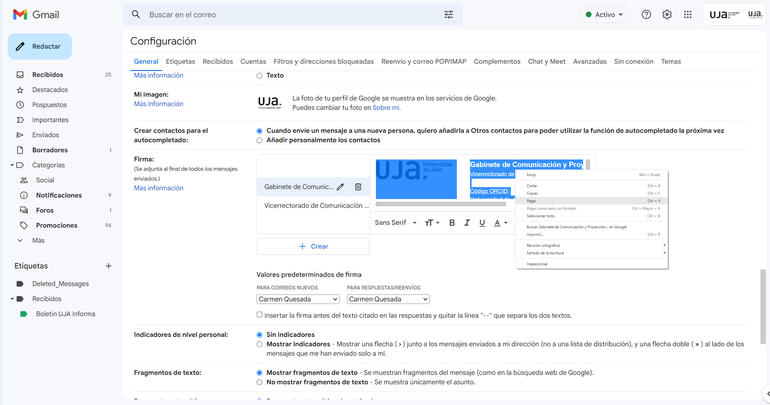Choose Pegar in context menu
Image resolution: width=770 pixels, height=405 pixels.
pos(592,201)
